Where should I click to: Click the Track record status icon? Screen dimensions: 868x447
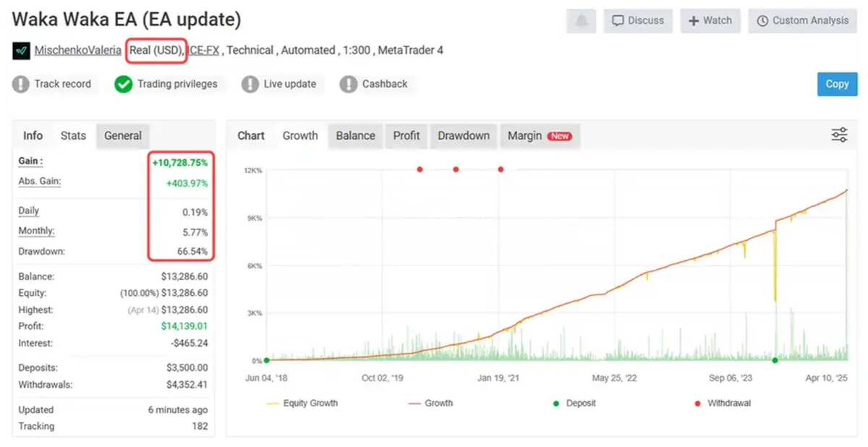point(20,84)
